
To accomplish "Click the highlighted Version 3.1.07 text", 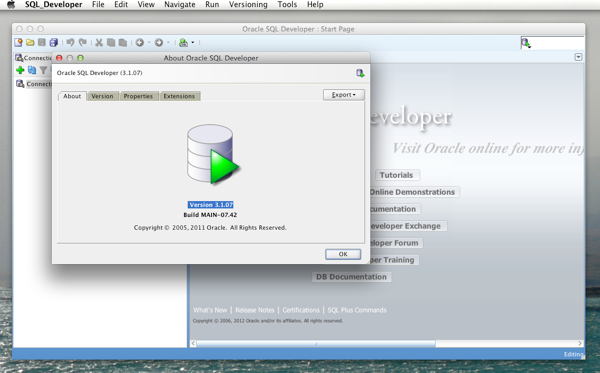I will (210, 205).
